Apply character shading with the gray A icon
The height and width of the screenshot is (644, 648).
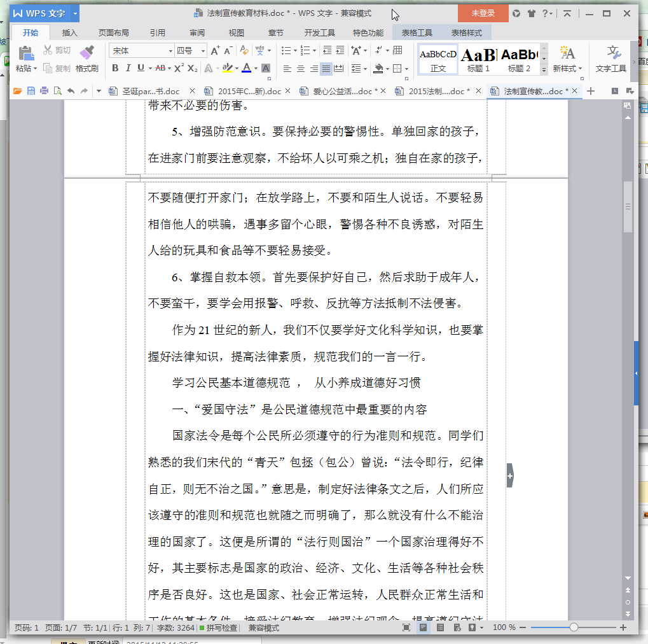266,68
